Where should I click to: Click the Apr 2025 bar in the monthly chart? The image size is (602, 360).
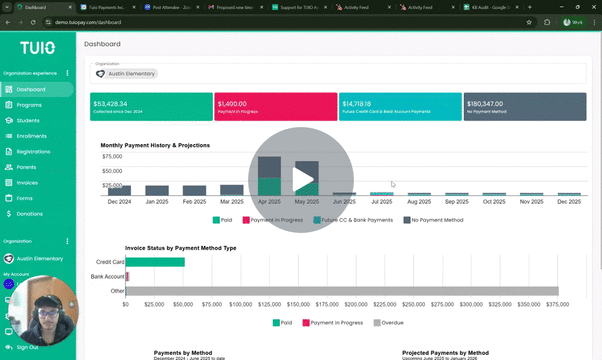click(269, 176)
